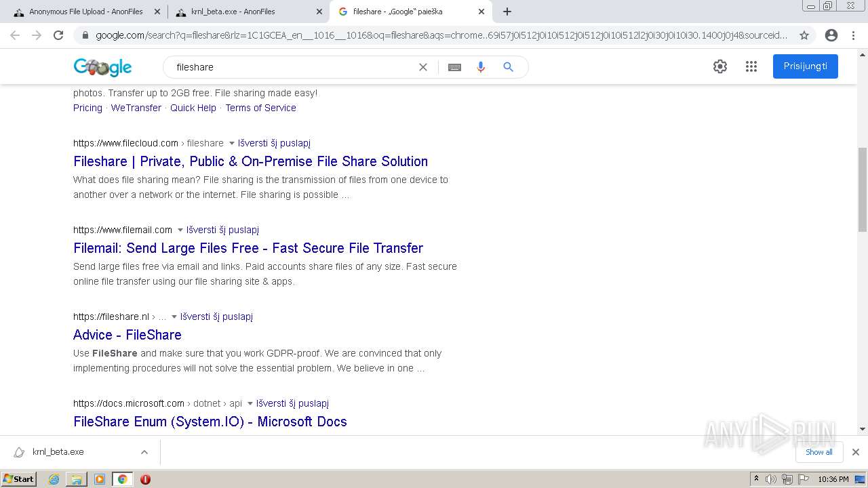Close the Anonymous File Upload tab
Image resolution: width=868 pixels, height=488 pixels.
(x=157, y=12)
